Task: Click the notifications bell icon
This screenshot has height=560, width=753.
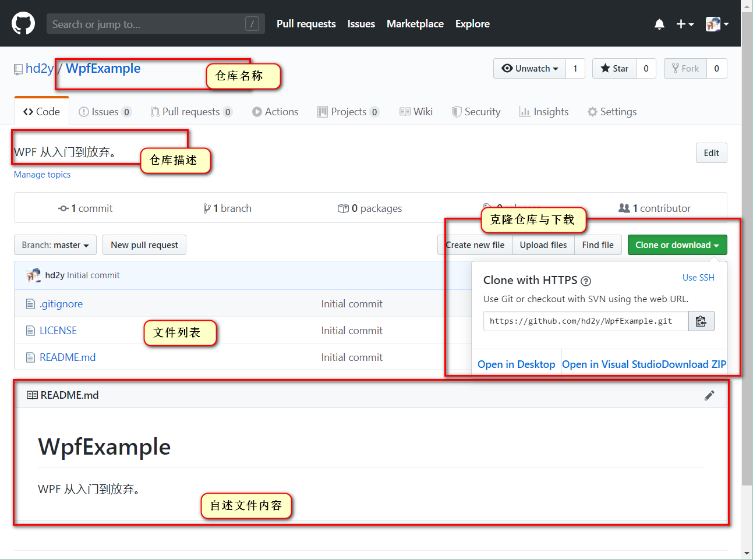Action: tap(659, 24)
